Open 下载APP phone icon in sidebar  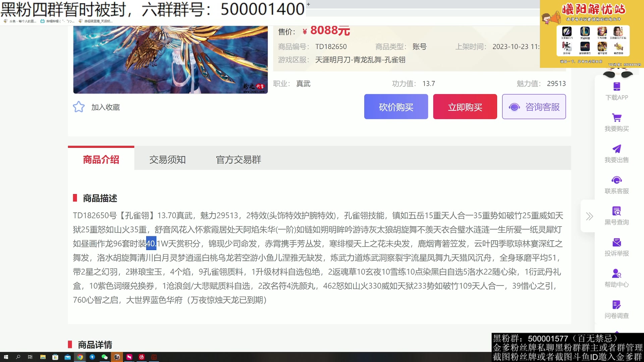click(x=616, y=86)
